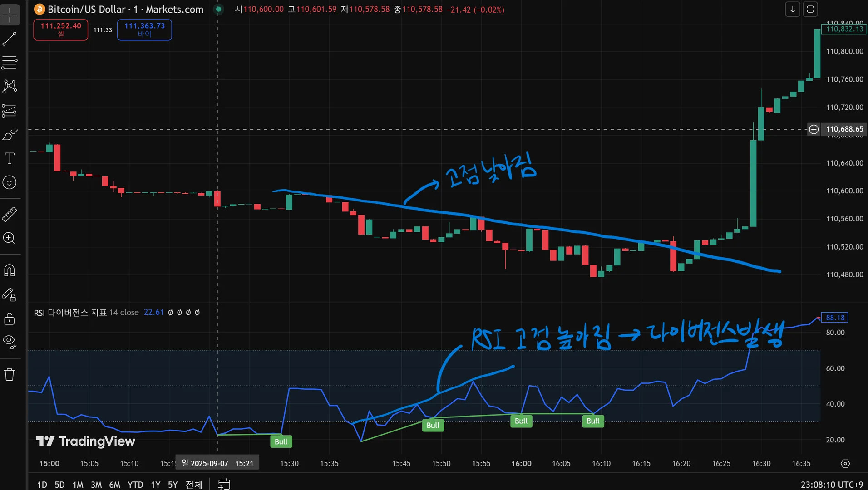
Task: Remove drawings with the trash icon
Action: [10, 374]
